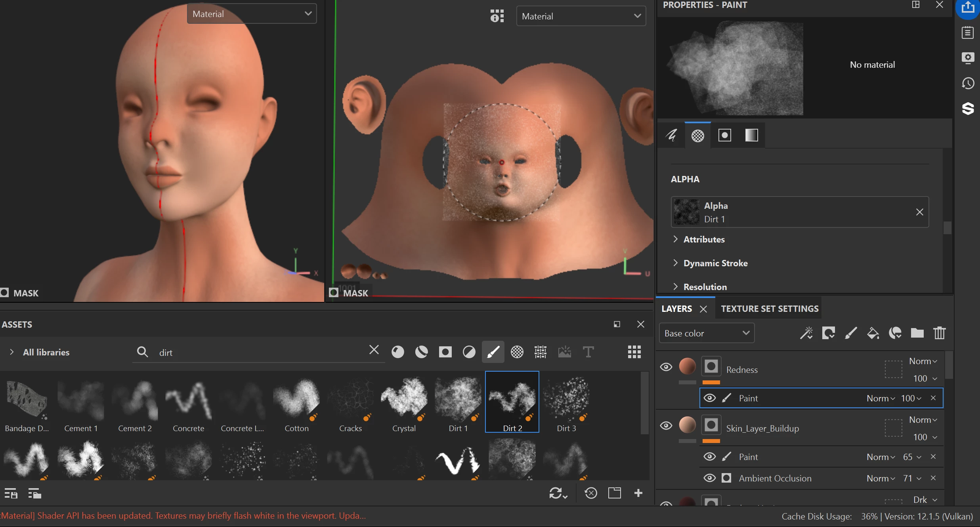Hide the Skin_Layer_Buildup layer

tap(666, 426)
